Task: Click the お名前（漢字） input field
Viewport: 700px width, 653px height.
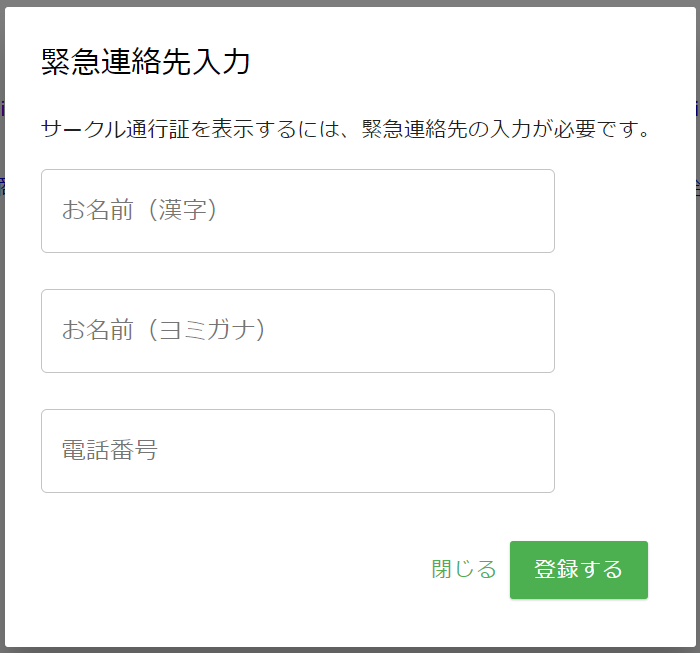Action: tap(298, 211)
